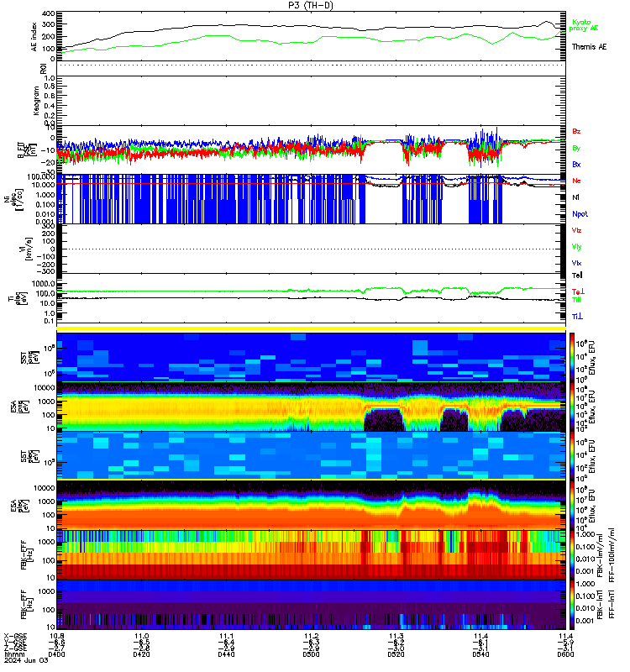Click the topmost Eflux EFU color bar
The height and width of the screenshot is (672, 630).
572,356
